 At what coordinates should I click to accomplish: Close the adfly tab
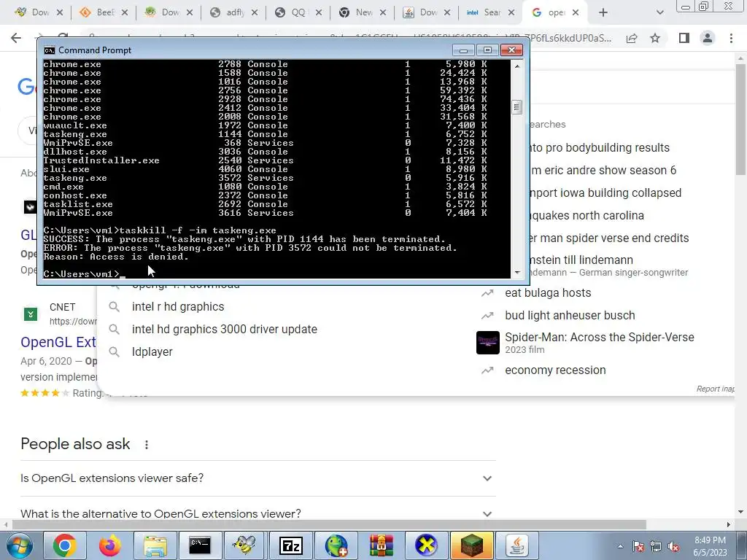[x=255, y=13]
